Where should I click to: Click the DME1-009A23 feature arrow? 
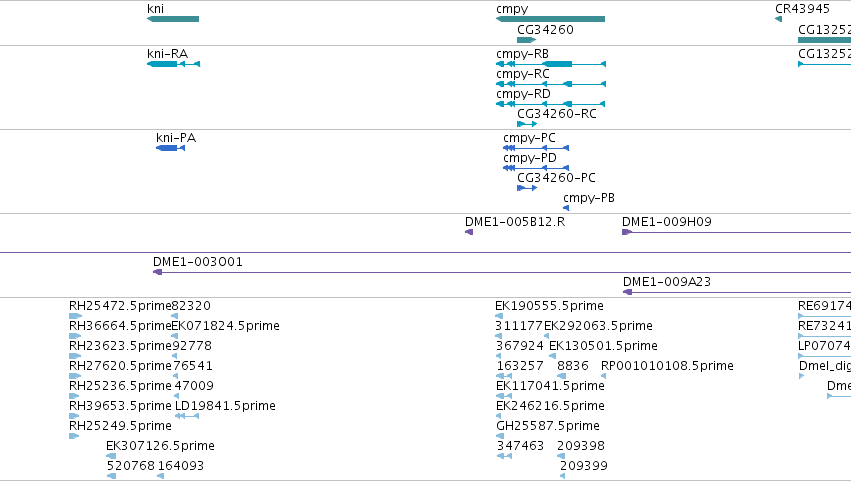click(x=627, y=292)
